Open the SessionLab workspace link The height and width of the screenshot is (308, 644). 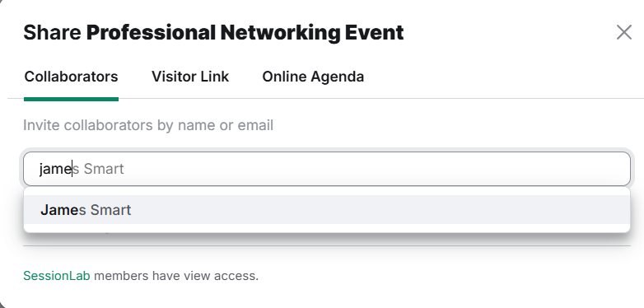point(56,276)
